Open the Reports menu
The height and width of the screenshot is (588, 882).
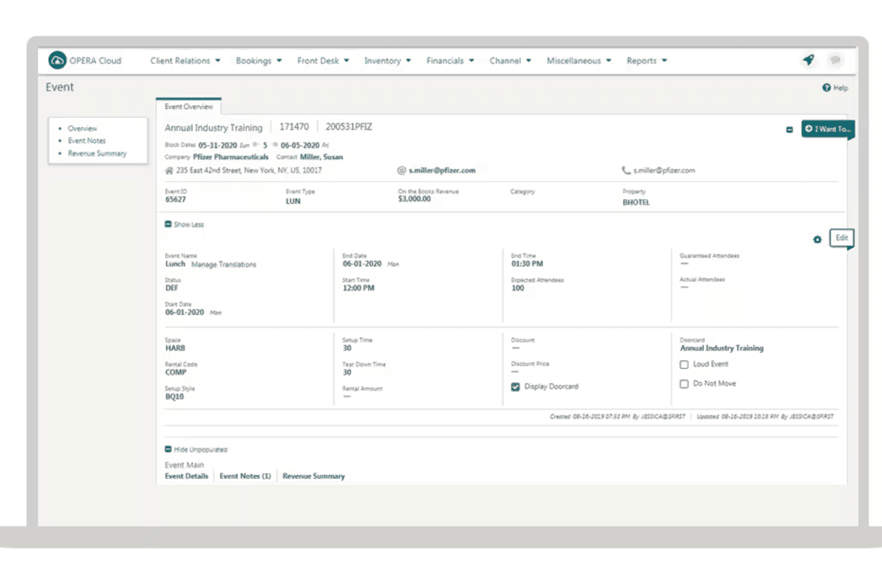coord(647,61)
